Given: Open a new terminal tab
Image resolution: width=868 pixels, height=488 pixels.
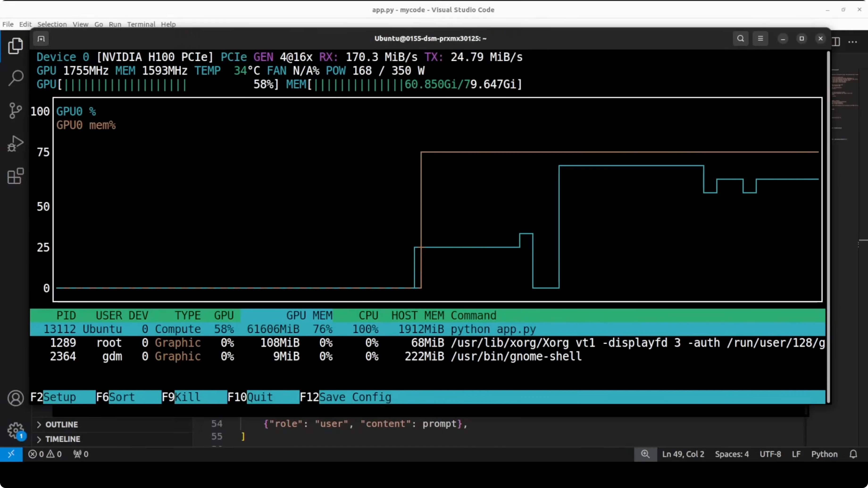Looking at the screenshot, I should point(41,39).
